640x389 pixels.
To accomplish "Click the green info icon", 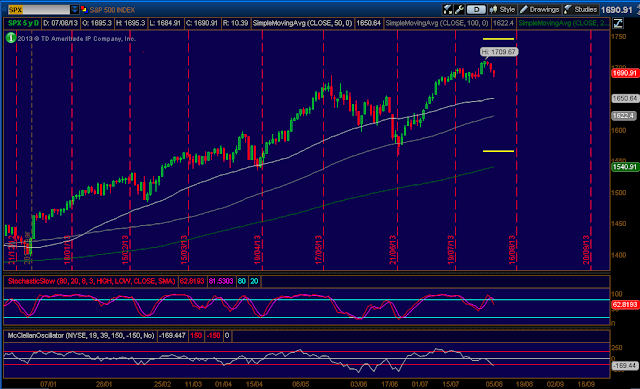I will point(11,38).
